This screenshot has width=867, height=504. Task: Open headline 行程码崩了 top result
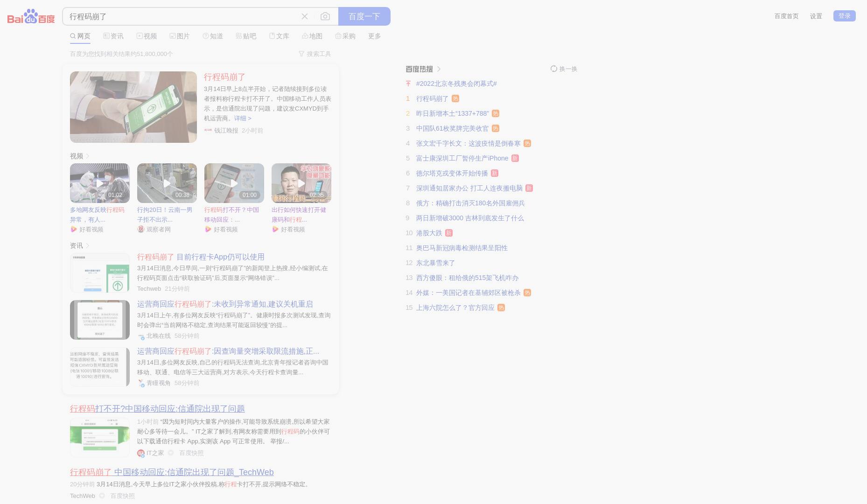pos(224,77)
